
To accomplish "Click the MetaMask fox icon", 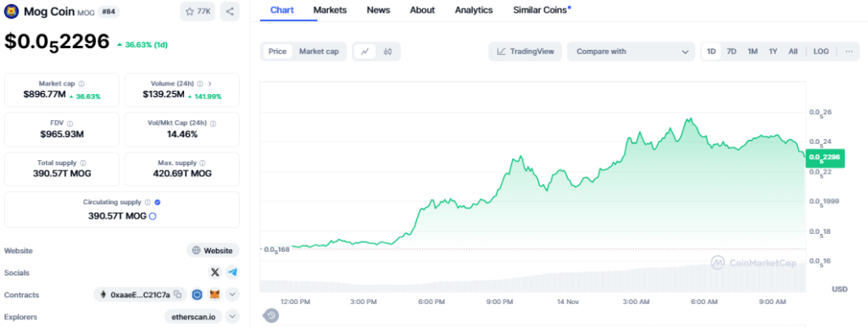I will click(214, 295).
